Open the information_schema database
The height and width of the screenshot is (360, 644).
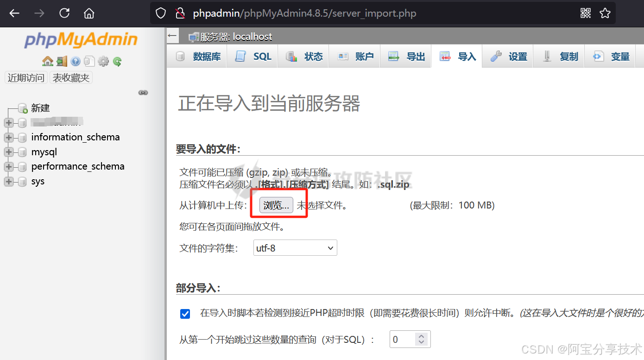click(76, 137)
